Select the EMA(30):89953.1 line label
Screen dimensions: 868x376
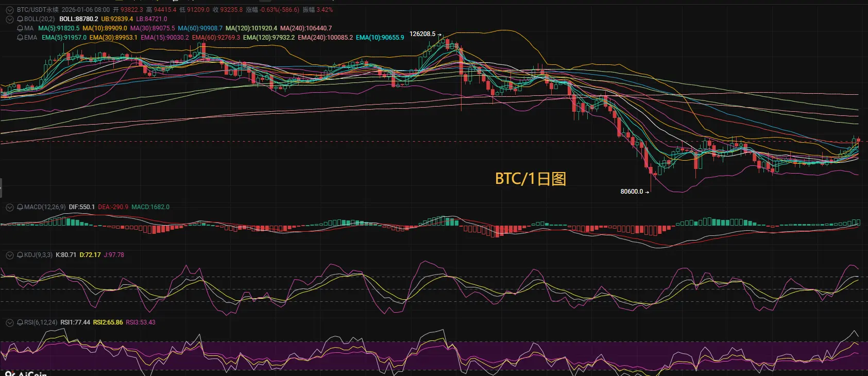pos(113,38)
